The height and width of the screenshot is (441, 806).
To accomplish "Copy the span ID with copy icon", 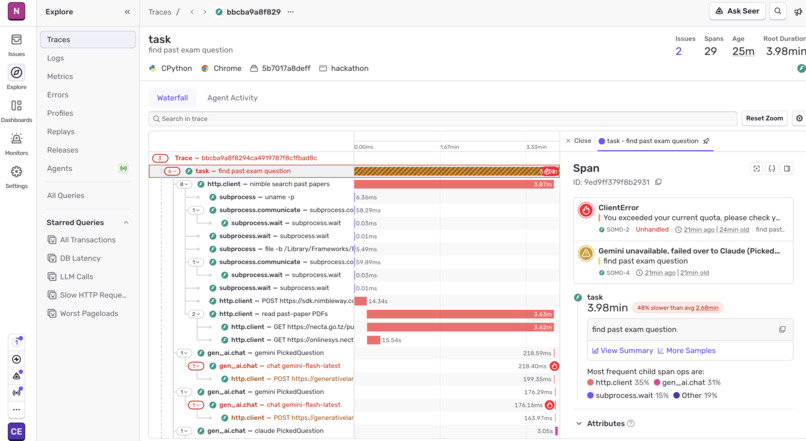I will pos(658,182).
